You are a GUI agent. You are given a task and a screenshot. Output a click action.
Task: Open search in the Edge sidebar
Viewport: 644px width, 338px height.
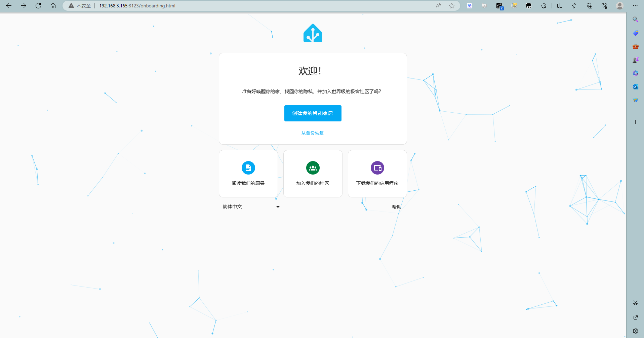[635, 19]
